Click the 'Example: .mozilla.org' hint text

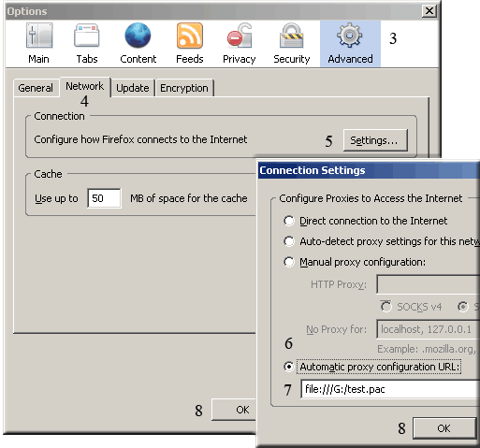coord(426,349)
